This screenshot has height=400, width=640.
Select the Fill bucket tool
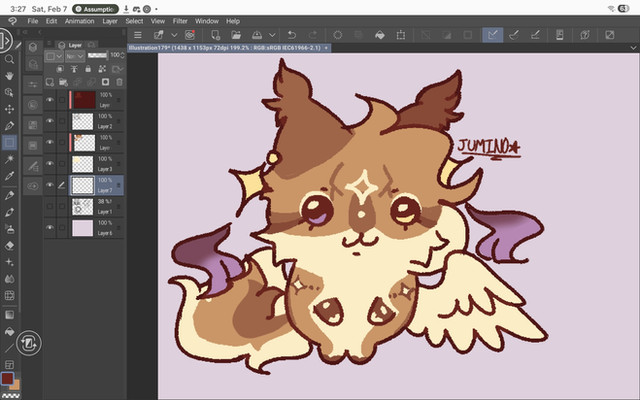coord(9,331)
